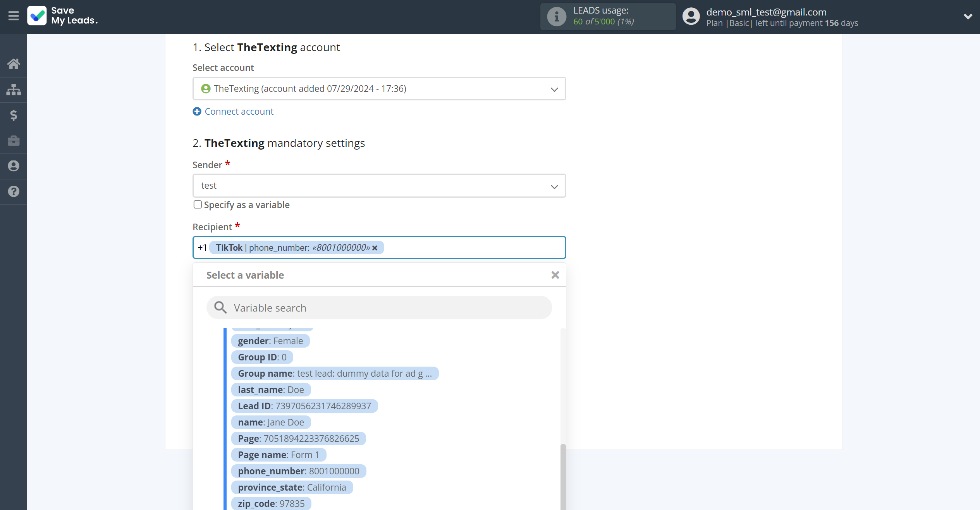Click the account avatar icon
This screenshot has width=980, height=510.
[x=691, y=17]
